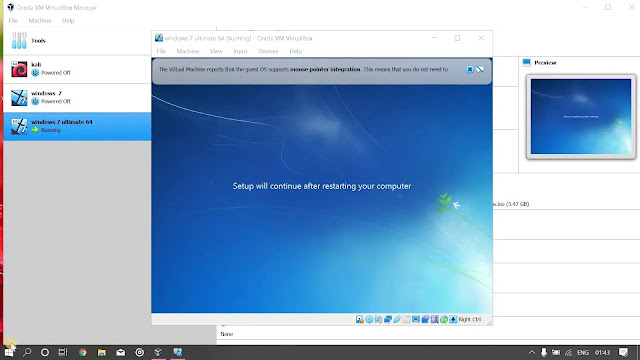
Task: Click the network adapter status icon
Action: [388, 319]
